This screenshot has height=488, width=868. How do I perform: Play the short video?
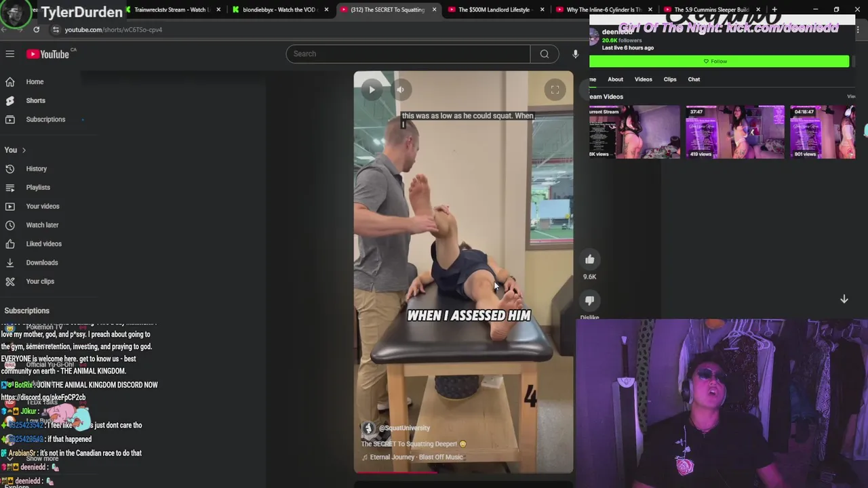pos(372,89)
